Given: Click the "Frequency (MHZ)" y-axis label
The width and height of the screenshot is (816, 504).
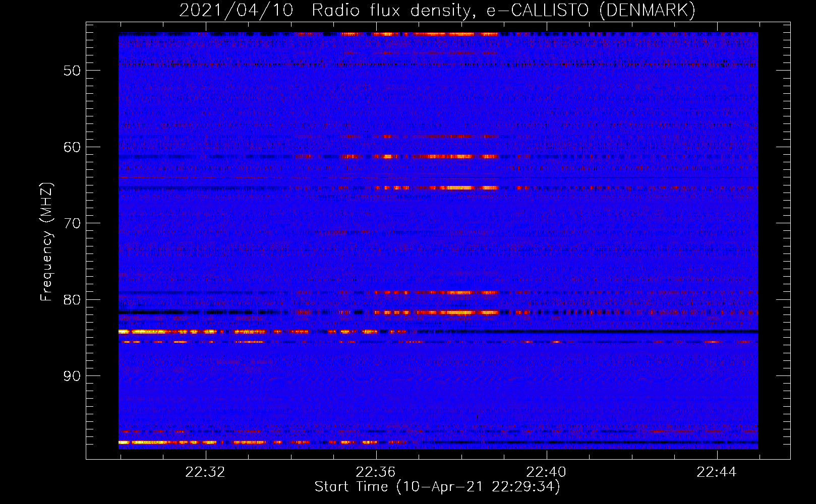Looking at the screenshot, I should click(x=46, y=242).
